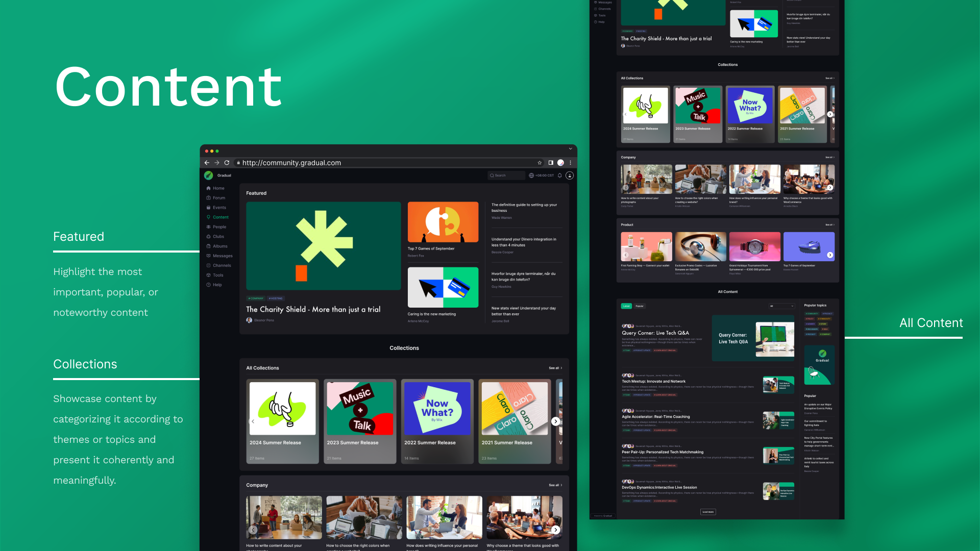The width and height of the screenshot is (980, 551).
Task: Advance Company carousel with right arrow
Action: 555,530
